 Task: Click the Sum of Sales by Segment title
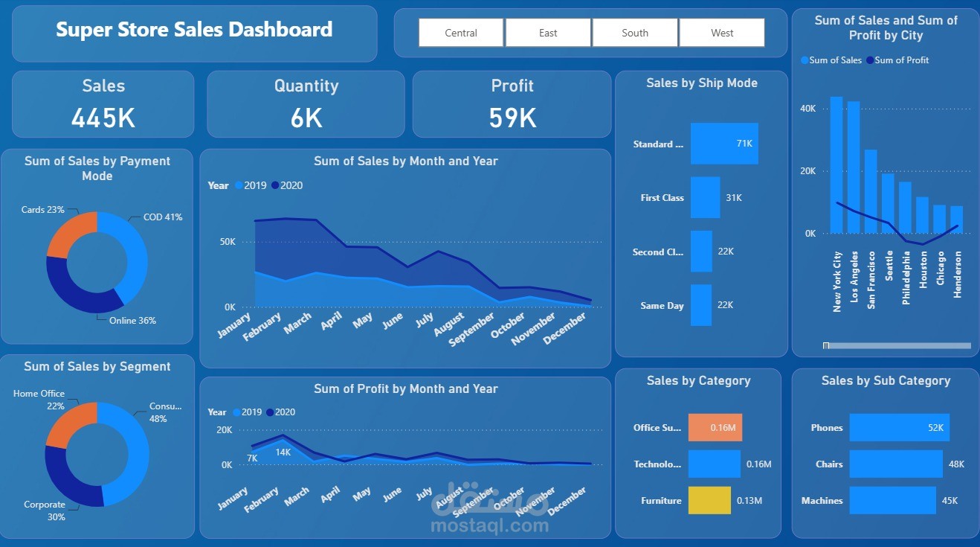coord(97,366)
